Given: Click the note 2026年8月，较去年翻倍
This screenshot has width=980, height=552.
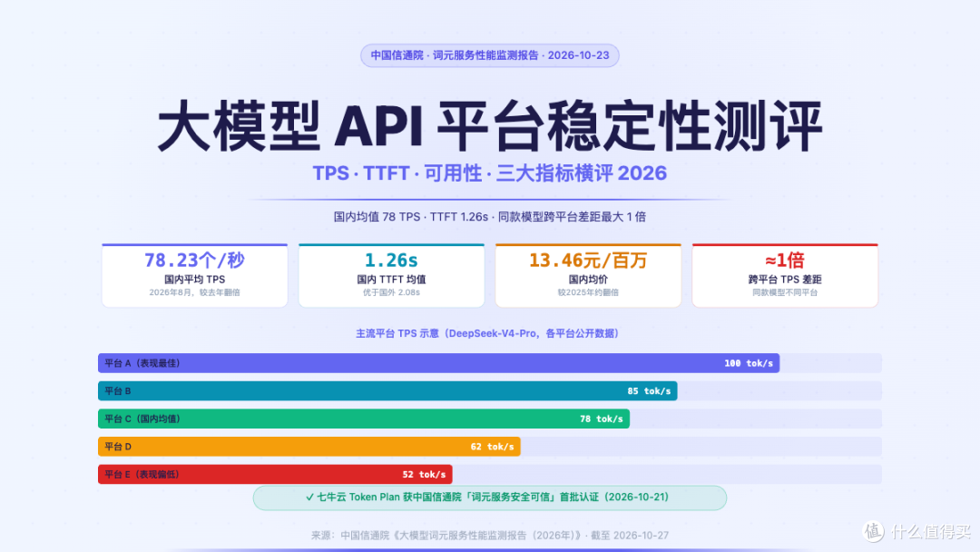Looking at the screenshot, I should pyautogui.click(x=194, y=292).
